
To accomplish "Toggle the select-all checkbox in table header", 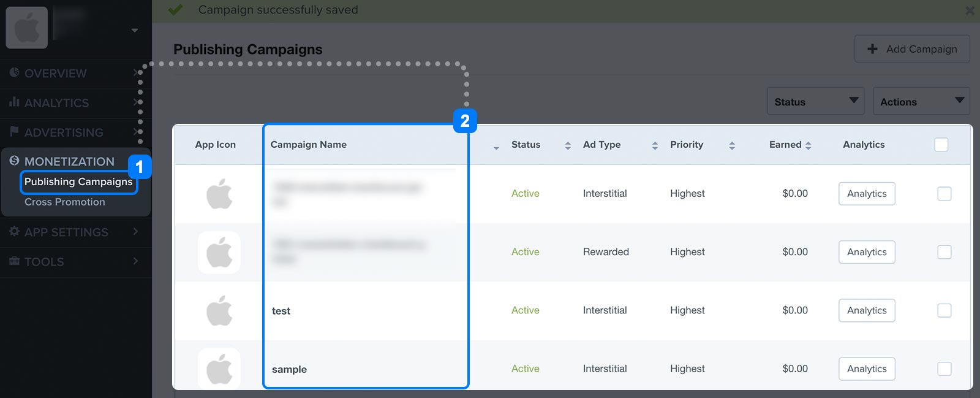I will 941,145.
